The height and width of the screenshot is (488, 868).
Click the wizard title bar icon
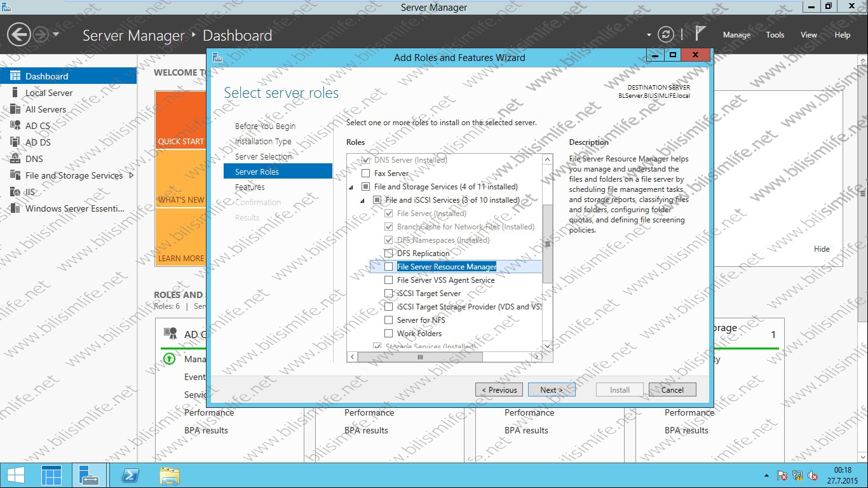pyautogui.click(x=218, y=58)
